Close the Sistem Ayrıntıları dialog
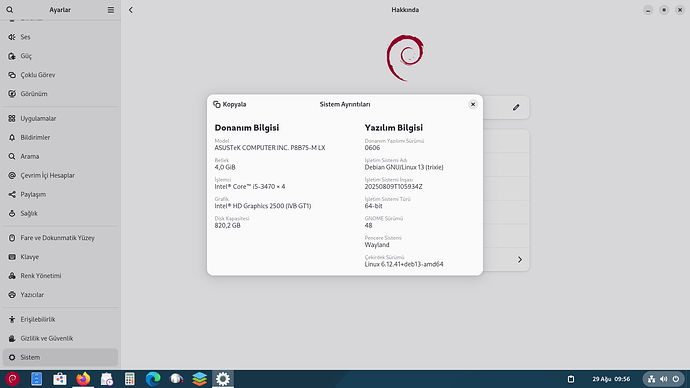This screenshot has width=690, height=388. click(473, 104)
